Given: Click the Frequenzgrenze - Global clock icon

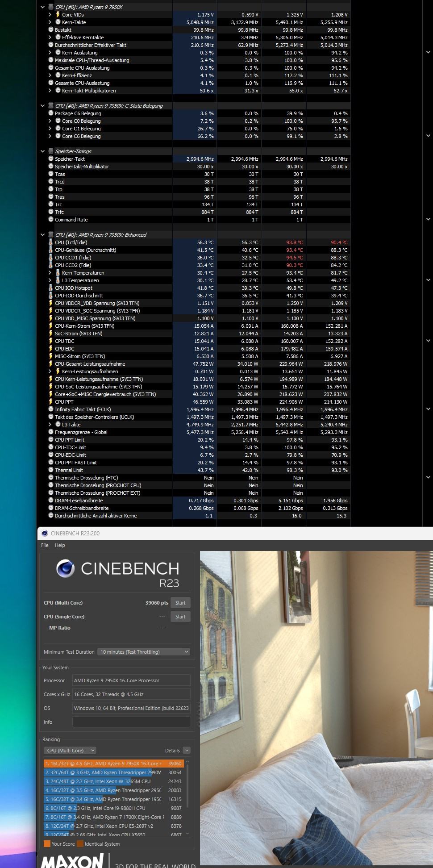Looking at the screenshot, I should [x=51, y=432].
